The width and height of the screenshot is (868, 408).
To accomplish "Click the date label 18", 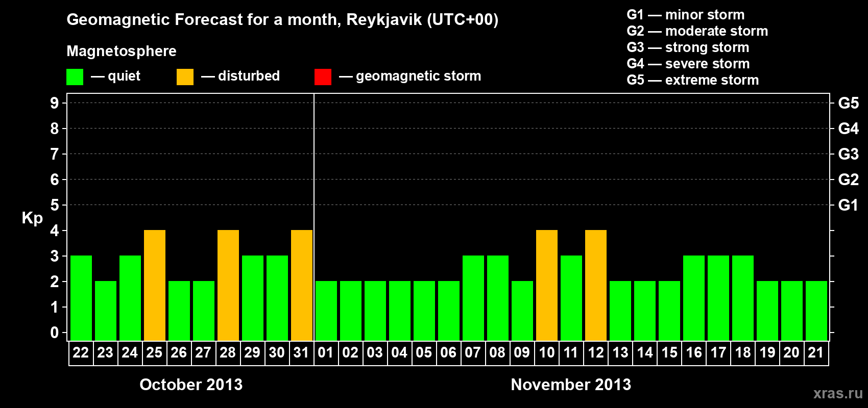I will [742, 352].
